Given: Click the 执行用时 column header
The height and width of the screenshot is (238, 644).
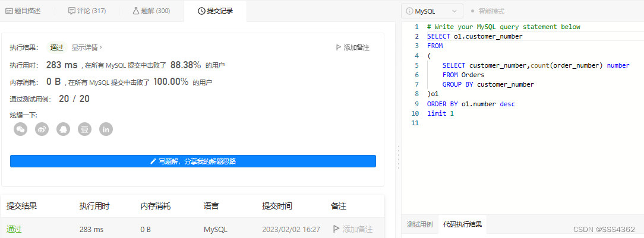Looking at the screenshot, I should 94,206.
